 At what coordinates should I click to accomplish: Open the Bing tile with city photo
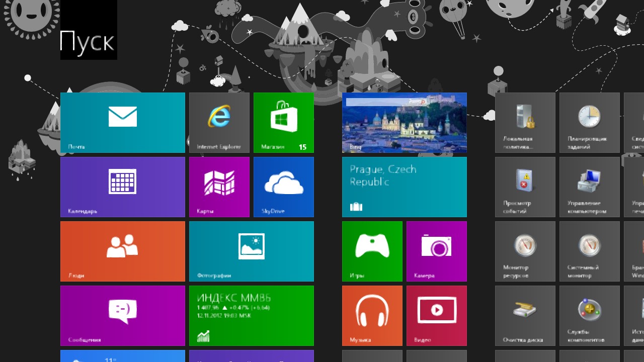(405, 123)
